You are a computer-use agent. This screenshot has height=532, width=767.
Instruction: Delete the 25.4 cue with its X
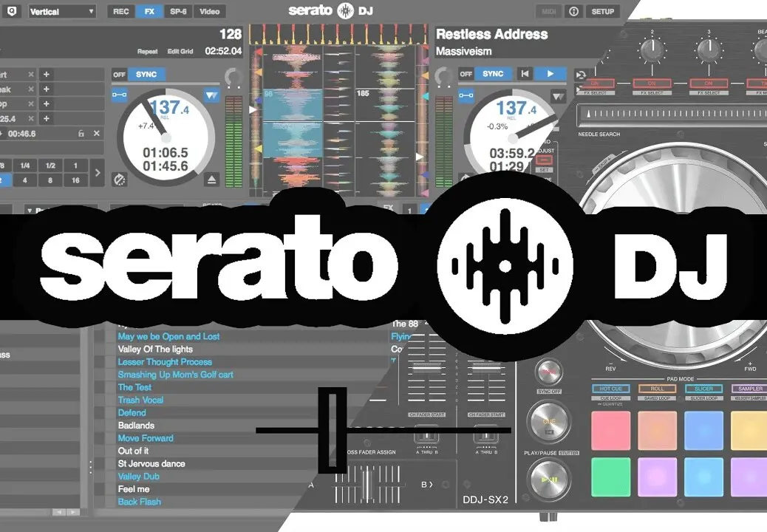click(x=31, y=118)
